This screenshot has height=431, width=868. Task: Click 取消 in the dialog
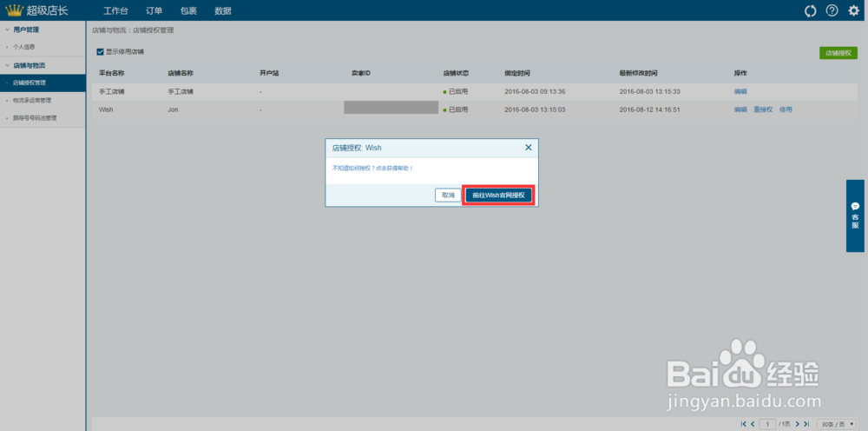448,195
